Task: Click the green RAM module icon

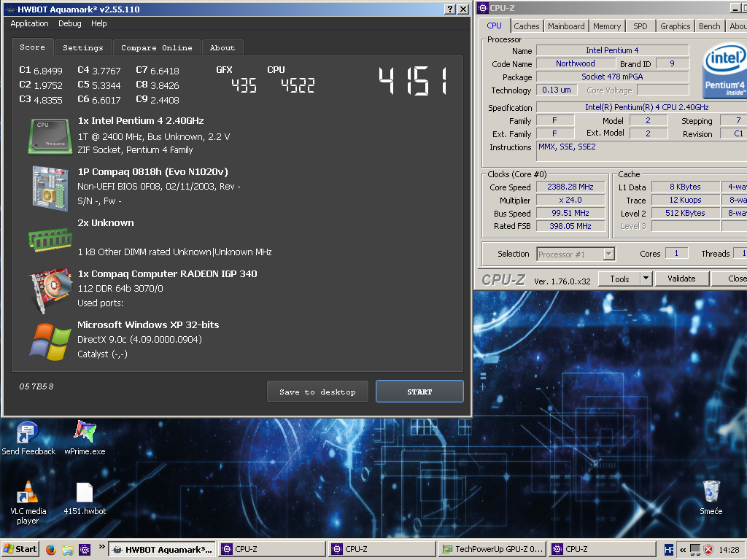Action: 50,239
